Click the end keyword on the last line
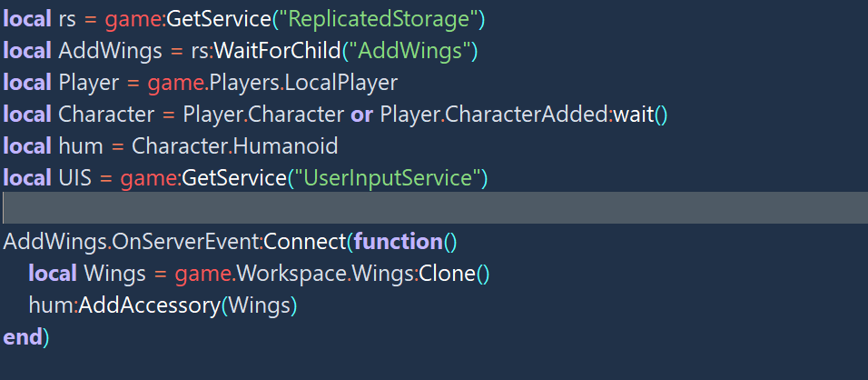 pos(23,337)
